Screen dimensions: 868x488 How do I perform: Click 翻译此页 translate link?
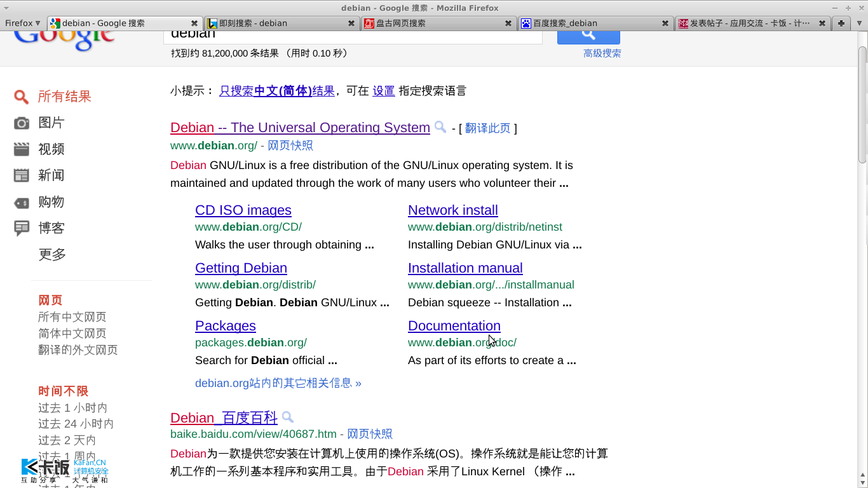click(x=488, y=128)
